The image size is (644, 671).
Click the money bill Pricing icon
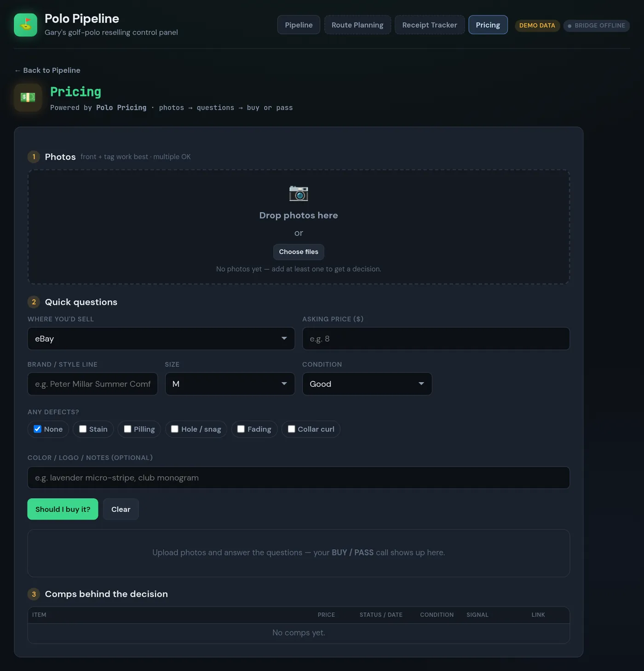[28, 97]
